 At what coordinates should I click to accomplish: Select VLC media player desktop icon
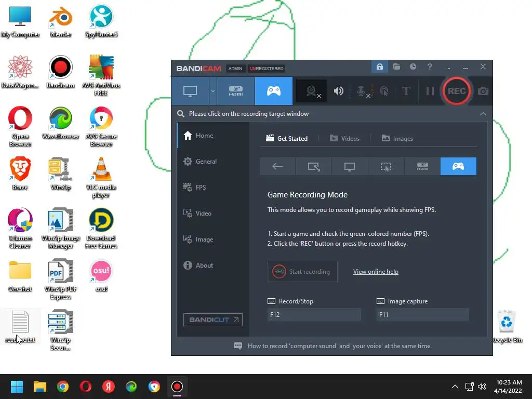[101, 178]
